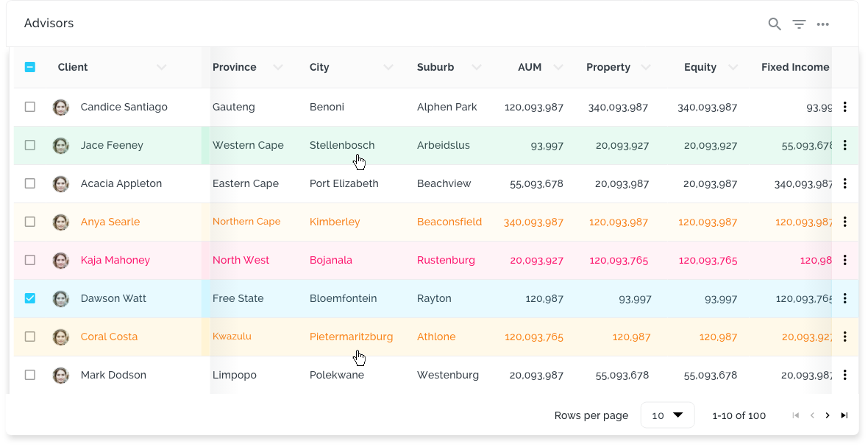The height and width of the screenshot is (447, 868).
Task: Uncheck Dawson Watt's row checkbox
Action: tap(30, 298)
